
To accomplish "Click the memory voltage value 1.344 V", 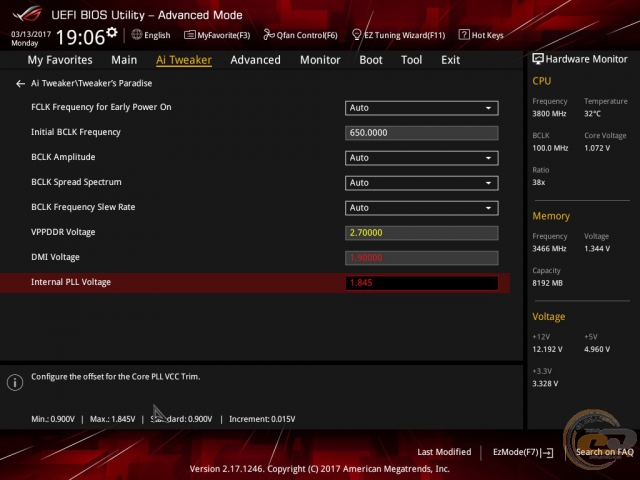I will point(597,249).
